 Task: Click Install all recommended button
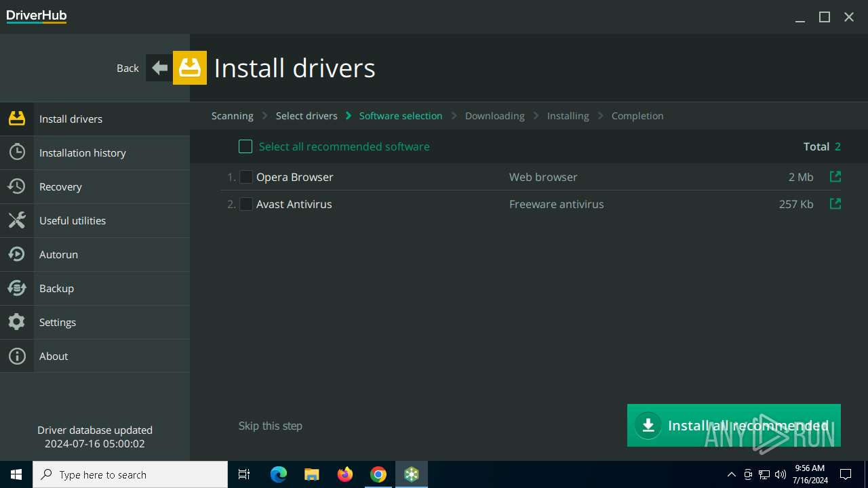coord(734,426)
